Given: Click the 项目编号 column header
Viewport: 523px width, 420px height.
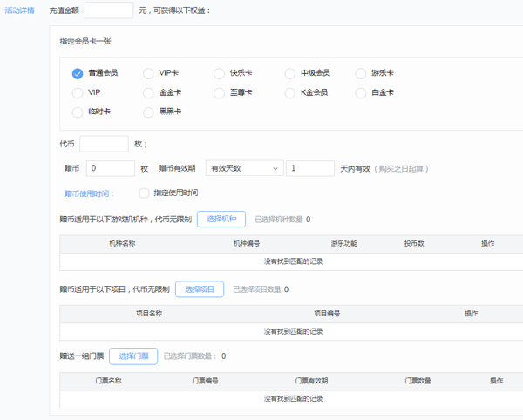Looking at the screenshot, I should point(327,314).
